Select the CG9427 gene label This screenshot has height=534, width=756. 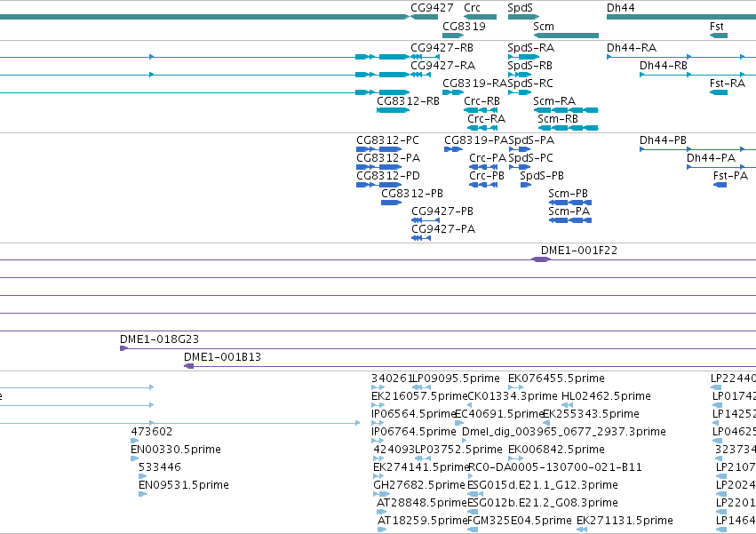[432, 8]
